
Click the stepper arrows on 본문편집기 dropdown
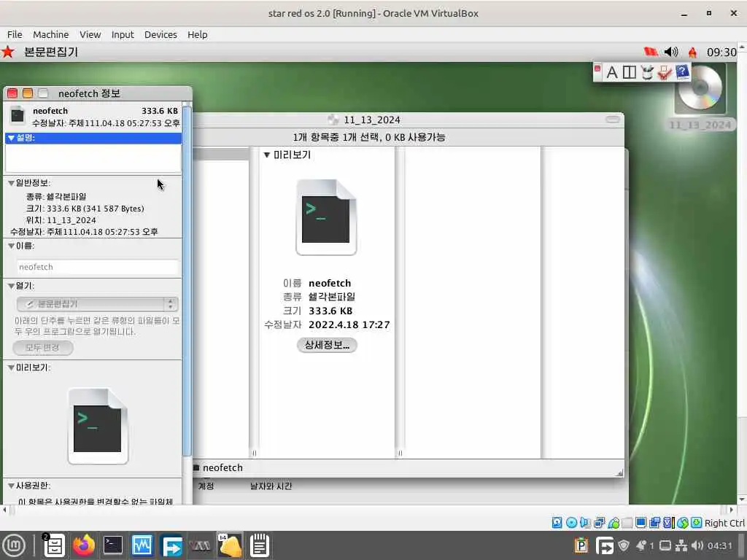(x=171, y=304)
